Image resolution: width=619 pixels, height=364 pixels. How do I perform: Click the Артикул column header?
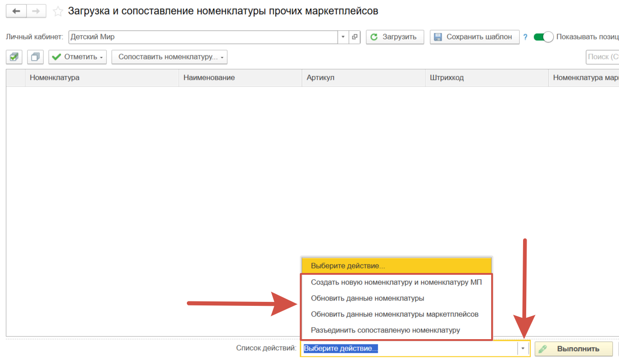pyautogui.click(x=320, y=78)
